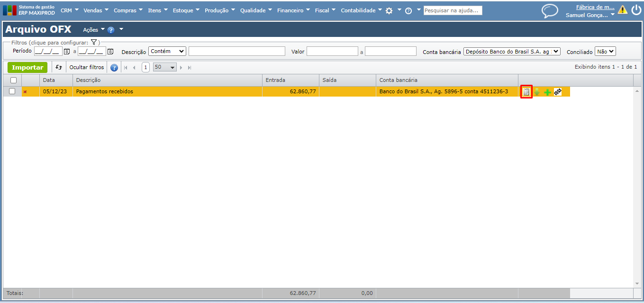
Task: Expand the user dropdown next to Samuel Gonça...
Action: point(613,15)
